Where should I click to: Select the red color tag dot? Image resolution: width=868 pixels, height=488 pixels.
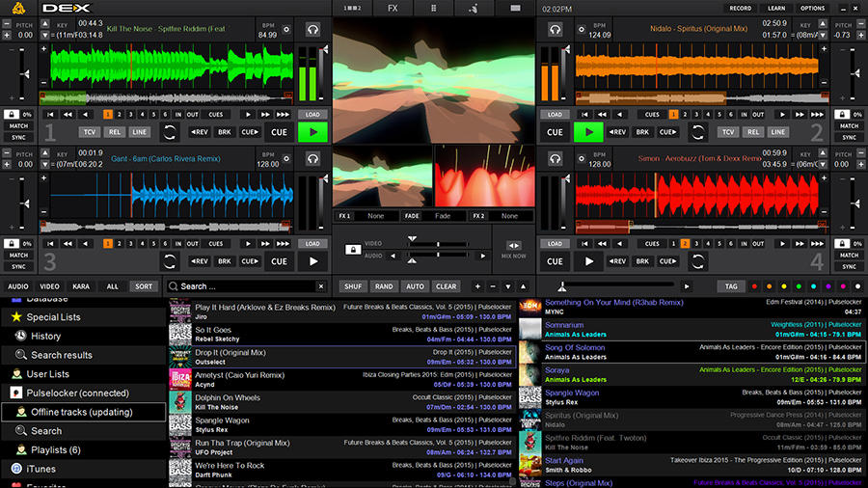(x=754, y=286)
